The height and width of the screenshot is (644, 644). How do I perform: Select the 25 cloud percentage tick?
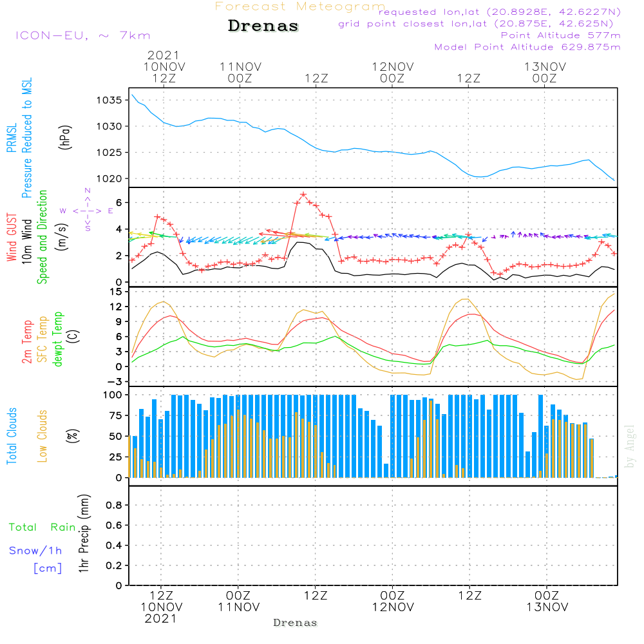point(116,457)
